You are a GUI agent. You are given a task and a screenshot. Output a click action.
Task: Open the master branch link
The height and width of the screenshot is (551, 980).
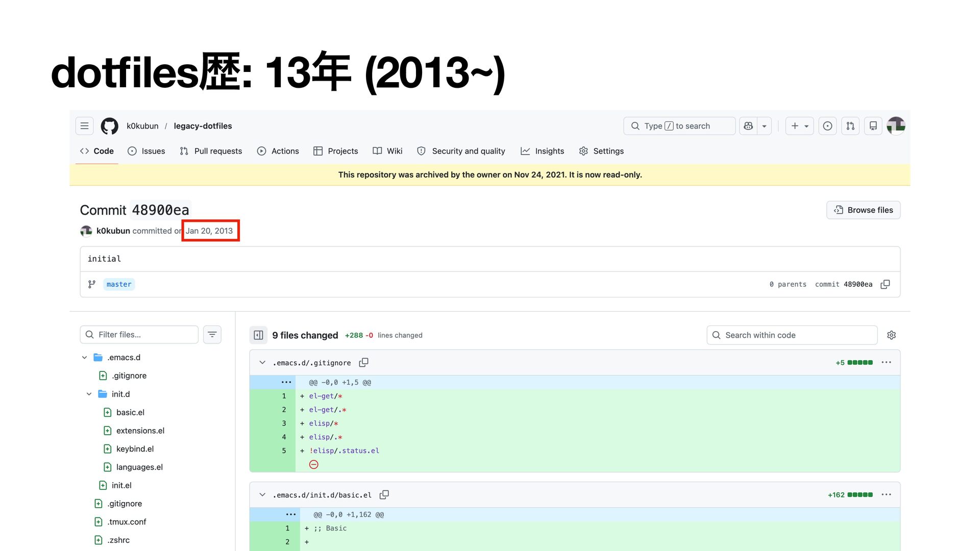[119, 284]
